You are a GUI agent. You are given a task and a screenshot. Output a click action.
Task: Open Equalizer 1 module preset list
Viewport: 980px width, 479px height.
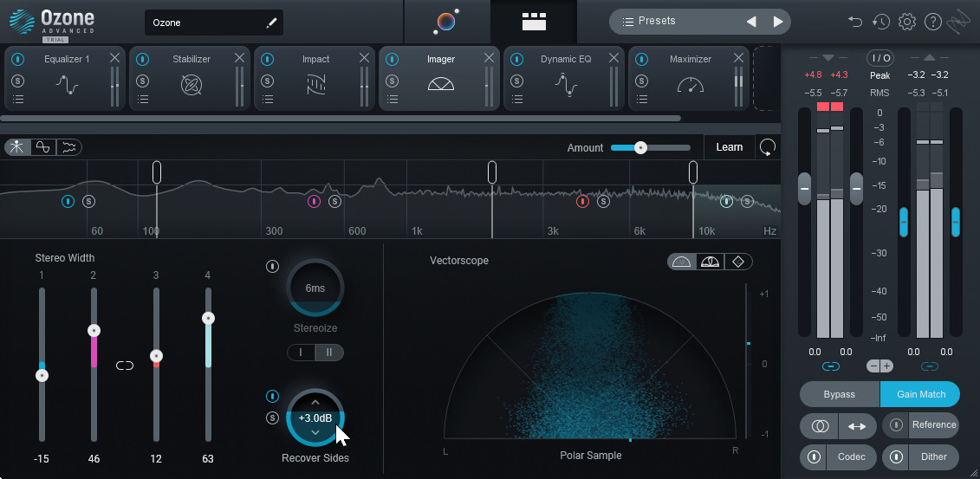[x=18, y=99]
